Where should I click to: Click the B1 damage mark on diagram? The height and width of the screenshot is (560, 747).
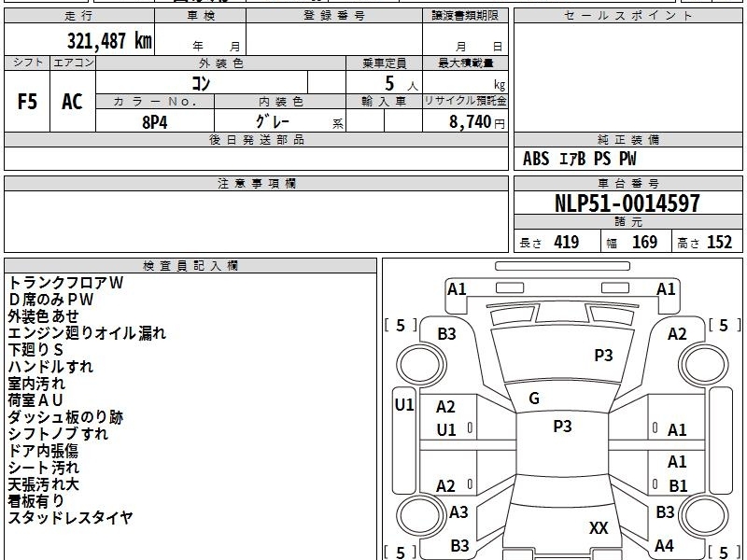point(678,485)
